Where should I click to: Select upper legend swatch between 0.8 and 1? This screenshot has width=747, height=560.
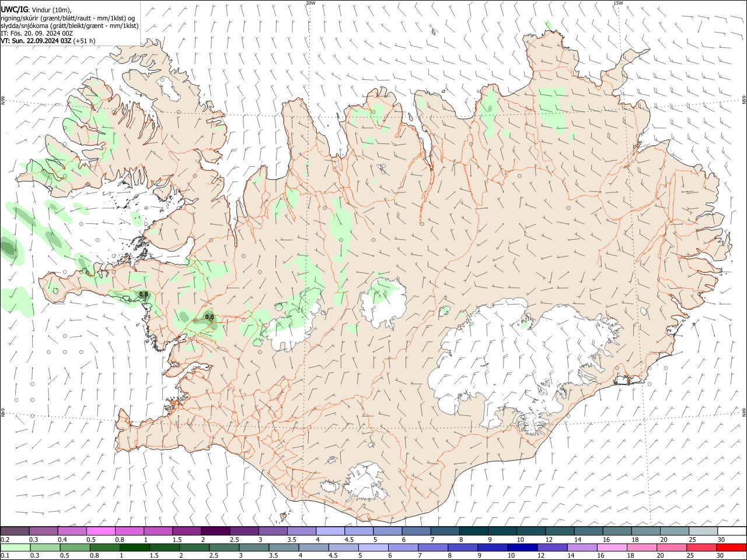click(129, 531)
